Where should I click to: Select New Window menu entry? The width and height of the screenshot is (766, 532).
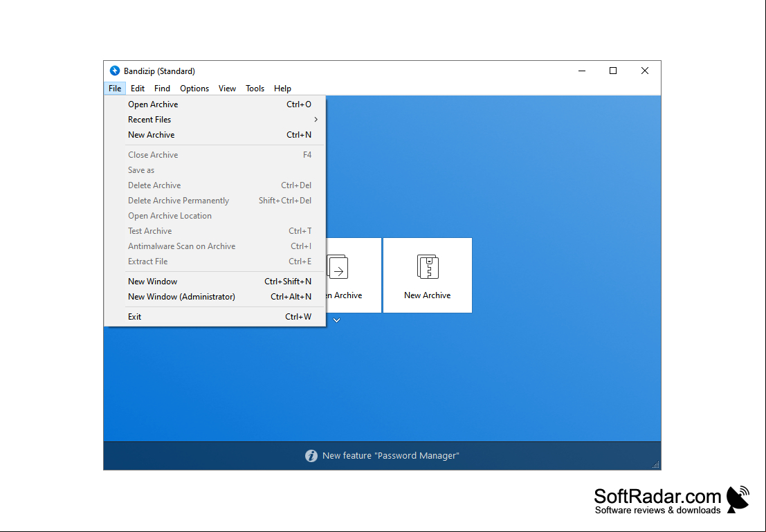point(215,282)
